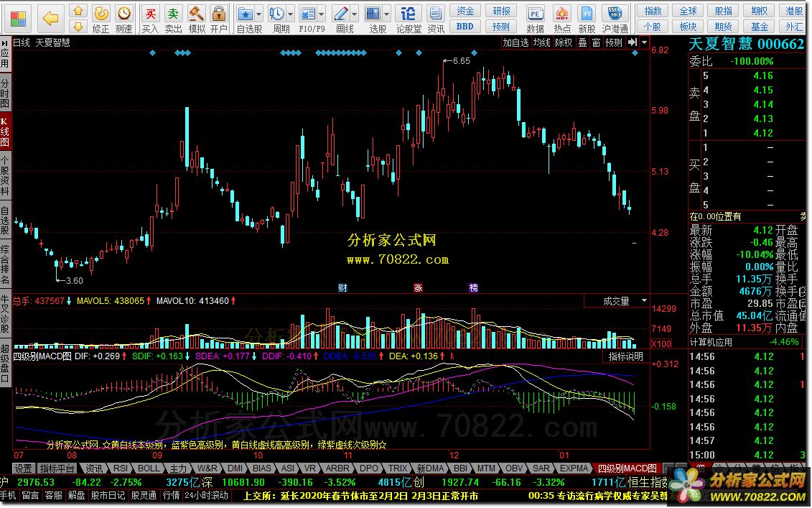
Task: Open the 论股堂 forum icon
Action: [x=408, y=14]
